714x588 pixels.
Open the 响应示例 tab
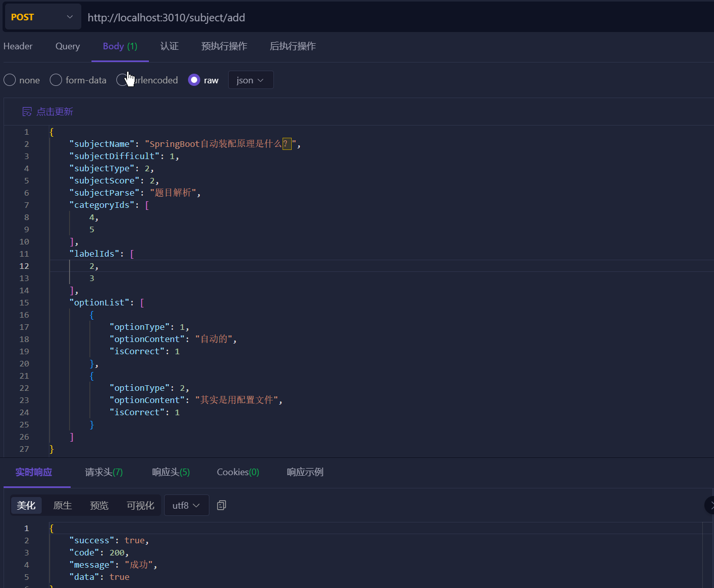pos(305,472)
